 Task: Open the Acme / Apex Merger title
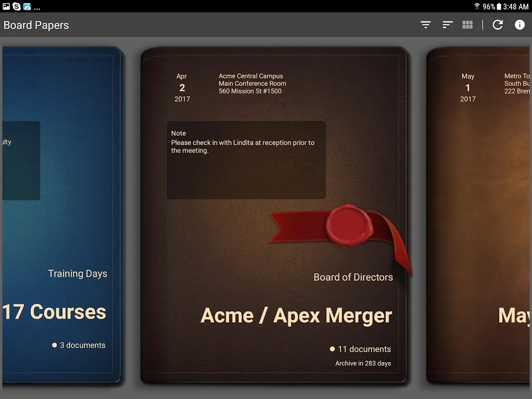click(296, 316)
